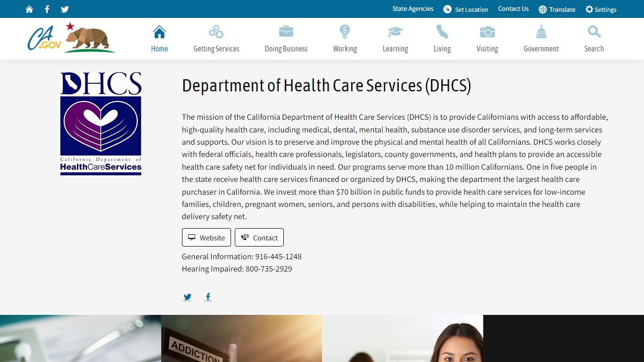
Task: Open the Getting Services gears icon
Action: (x=216, y=32)
